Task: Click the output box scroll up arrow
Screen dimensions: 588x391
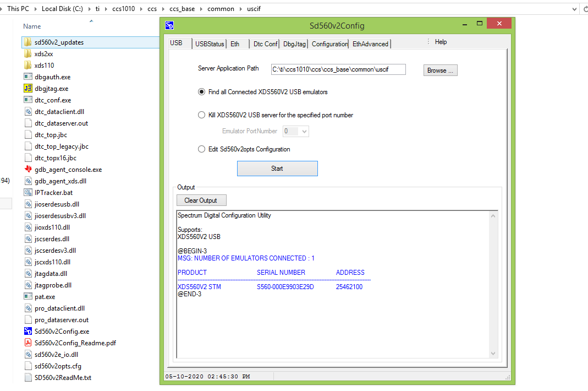Action: tap(493, 216)
